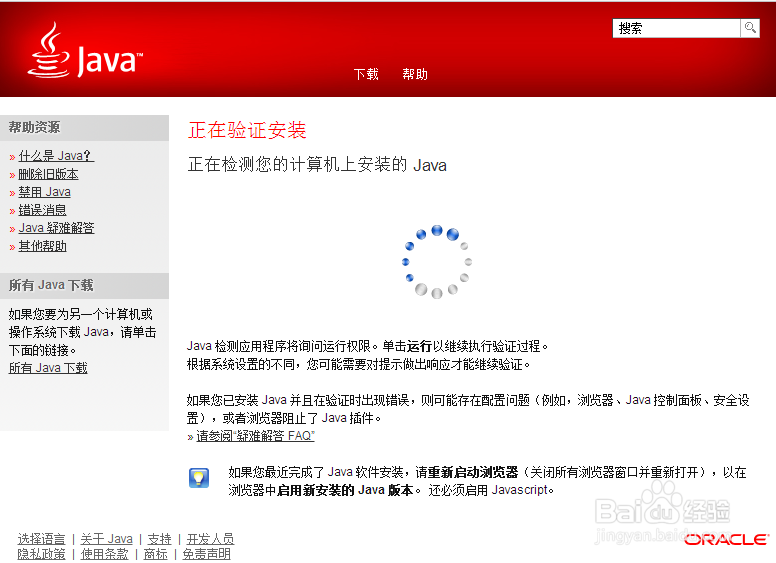
Task: Click the bold 重新启动浏览器 text
Action: click(473, 472)
